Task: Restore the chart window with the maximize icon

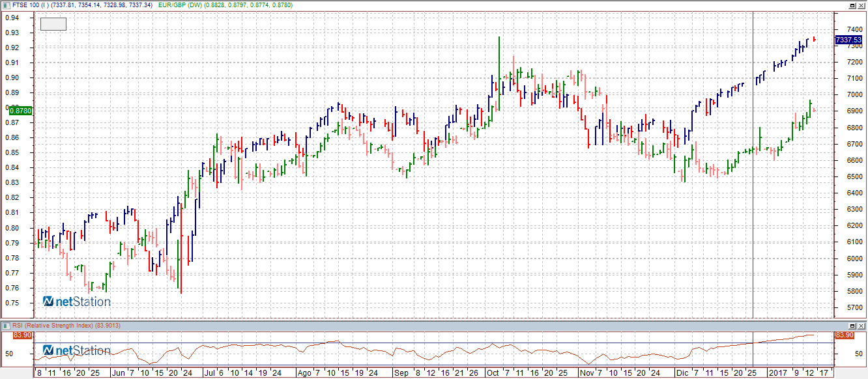Action: pyautogui.click(x=852, y=5)
